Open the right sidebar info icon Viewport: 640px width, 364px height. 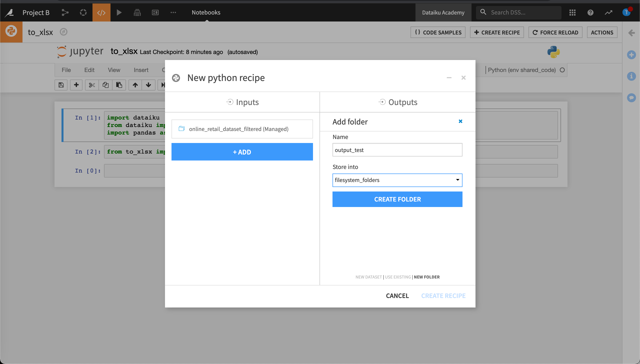pos(631,76)
